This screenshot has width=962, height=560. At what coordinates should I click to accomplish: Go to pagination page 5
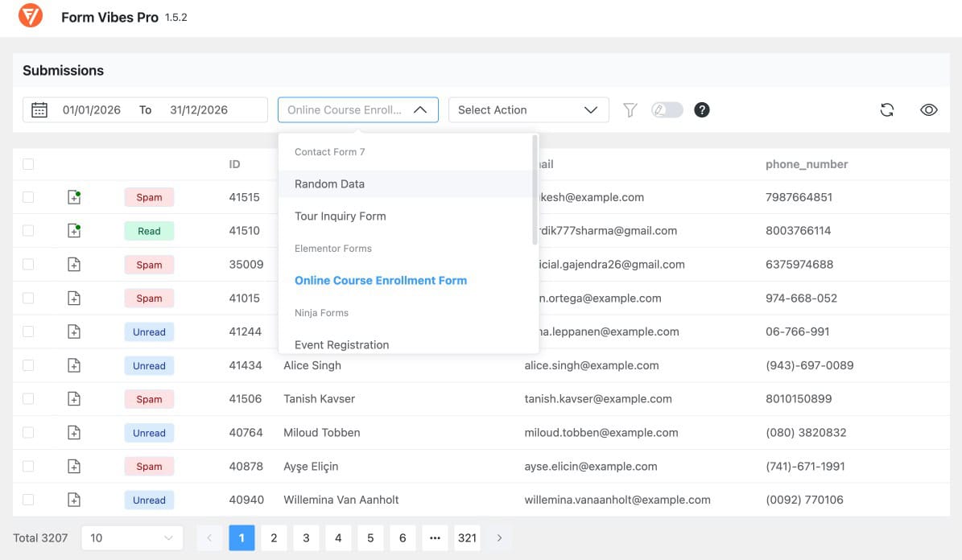point(370,538)
